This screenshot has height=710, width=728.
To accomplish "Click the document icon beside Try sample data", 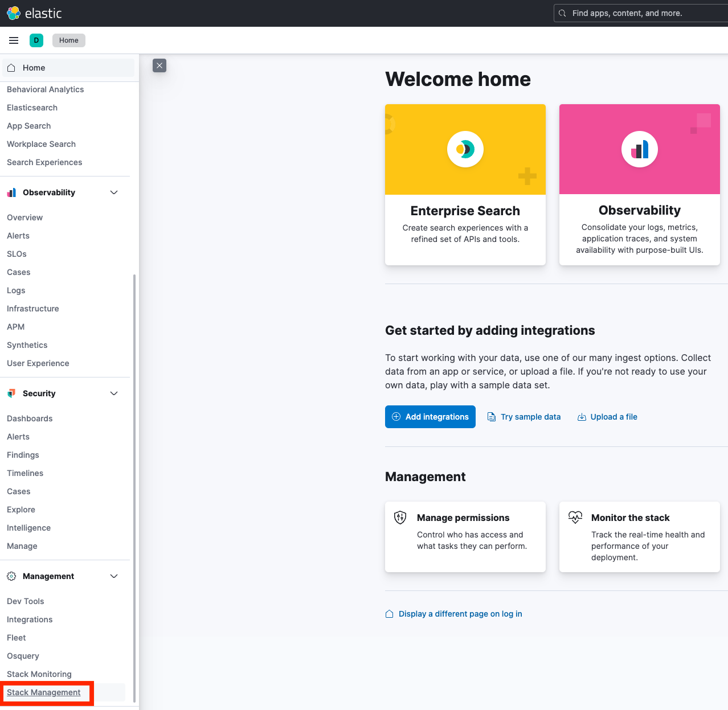I will click(492, 417).
